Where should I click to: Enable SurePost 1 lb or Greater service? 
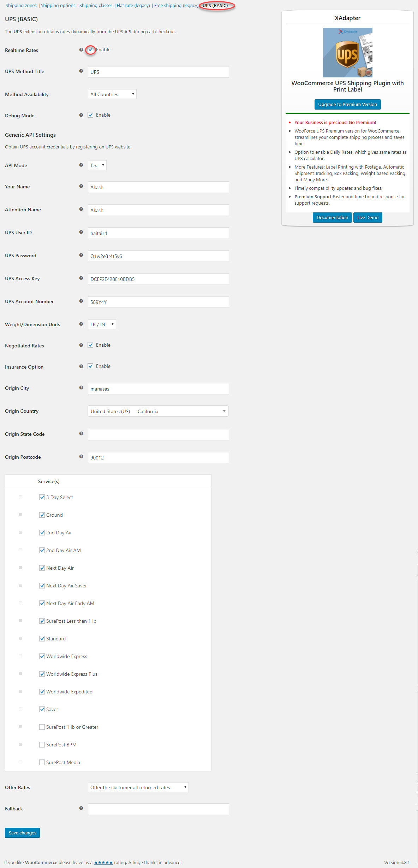click(42, 727)
